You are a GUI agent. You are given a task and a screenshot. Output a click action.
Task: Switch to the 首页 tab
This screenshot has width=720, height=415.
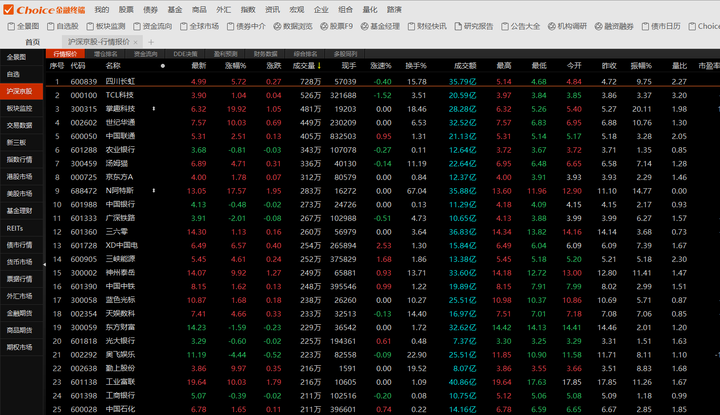[x=33, y=42]
